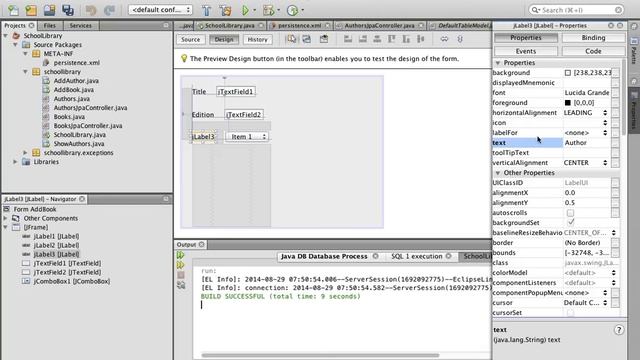
Task: Open the AuthorsJpaController.java editor tab
Action: 379,25
